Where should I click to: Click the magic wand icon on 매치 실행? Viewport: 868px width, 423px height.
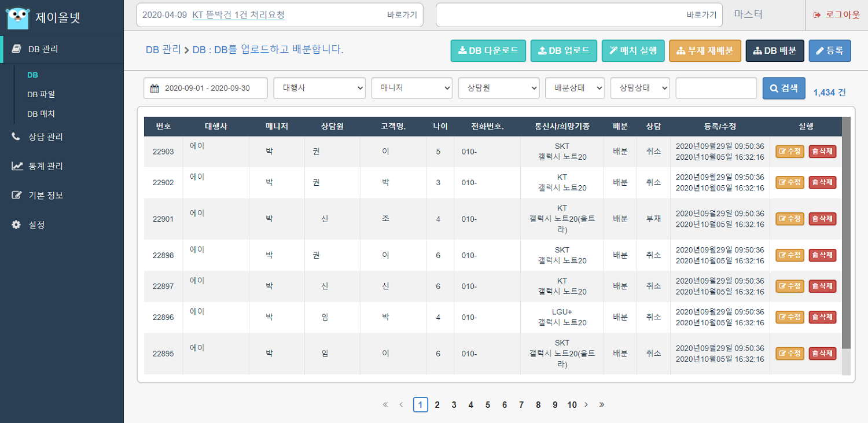point(613,51)
